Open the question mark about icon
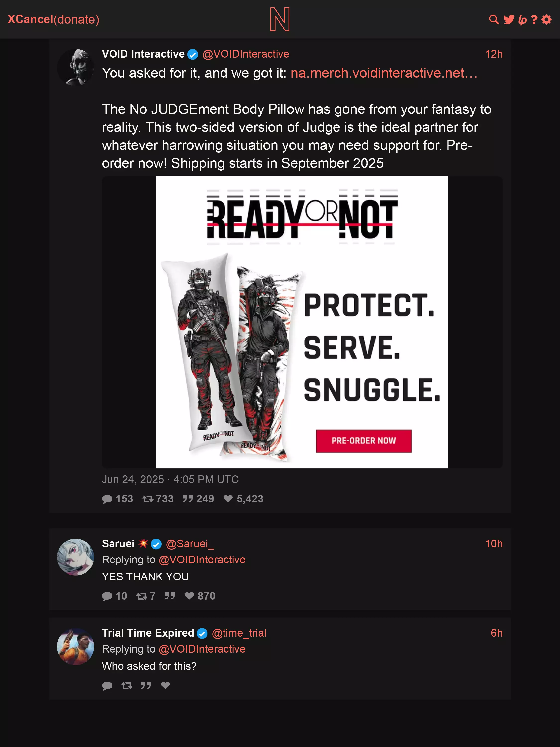 [534, 20]
